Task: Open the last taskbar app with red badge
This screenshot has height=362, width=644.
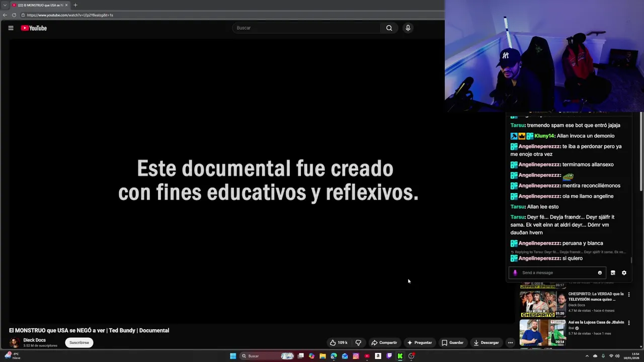Action: [411, 356]
